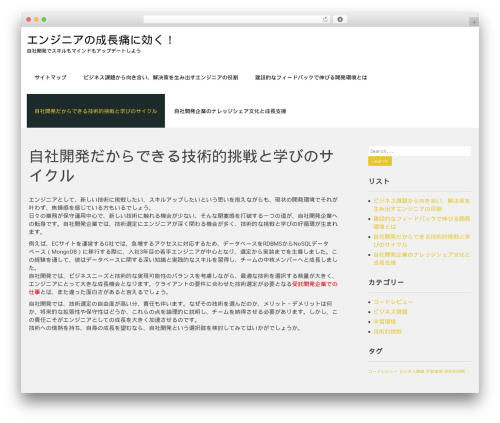500x423 pixels.
Task: Open menu item ビジネス課題から向き合い、解決策を生み出すエンジニアの役割
Action: pyautogui.click(x=161, y=77)
